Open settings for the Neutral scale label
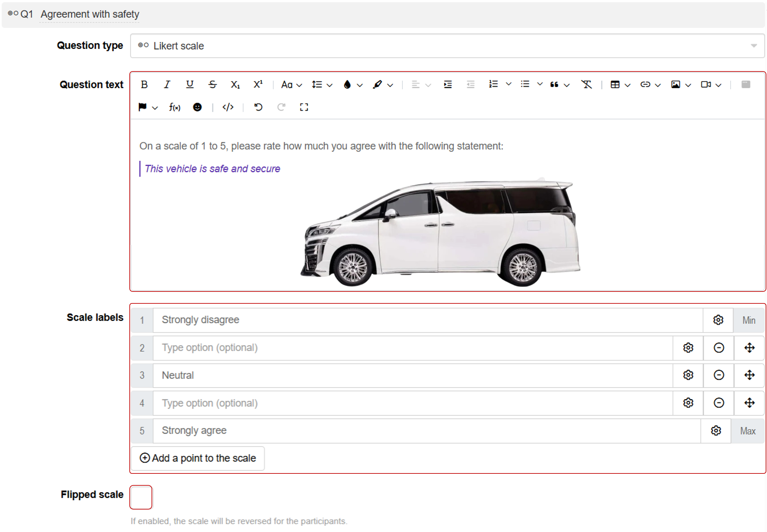 pos(688,375)
